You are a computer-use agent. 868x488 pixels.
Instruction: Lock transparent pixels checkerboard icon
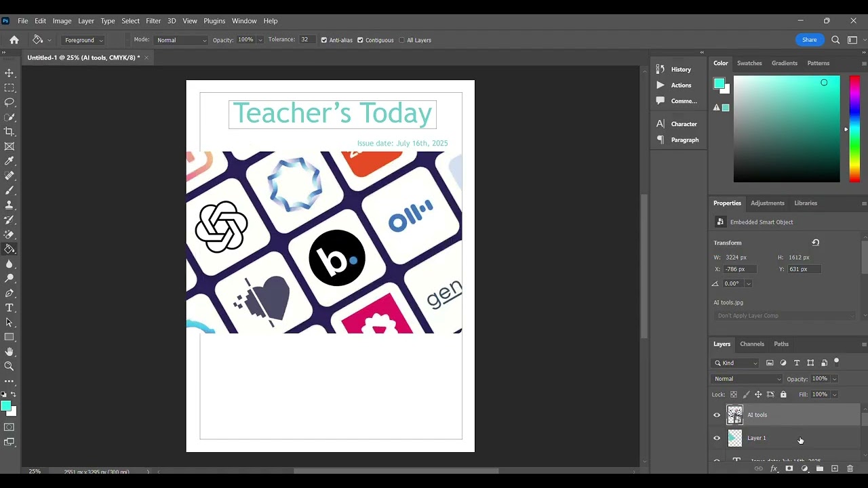coord(734,394)
